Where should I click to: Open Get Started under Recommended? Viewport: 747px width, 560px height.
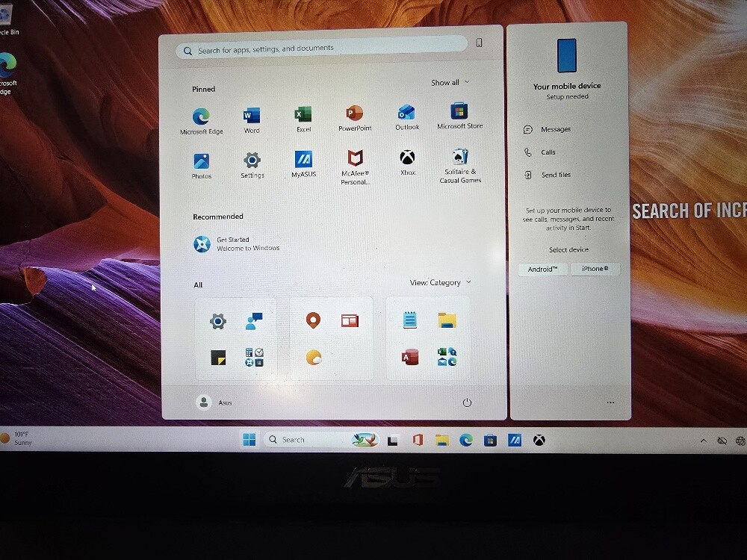click(x=236, y=244)
